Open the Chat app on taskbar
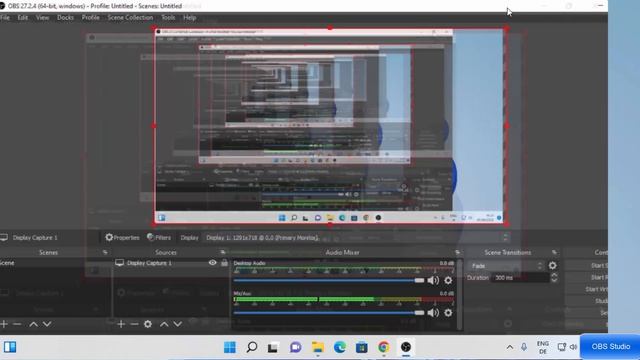Viewport: 640px width, 360px height. point(296,347)
